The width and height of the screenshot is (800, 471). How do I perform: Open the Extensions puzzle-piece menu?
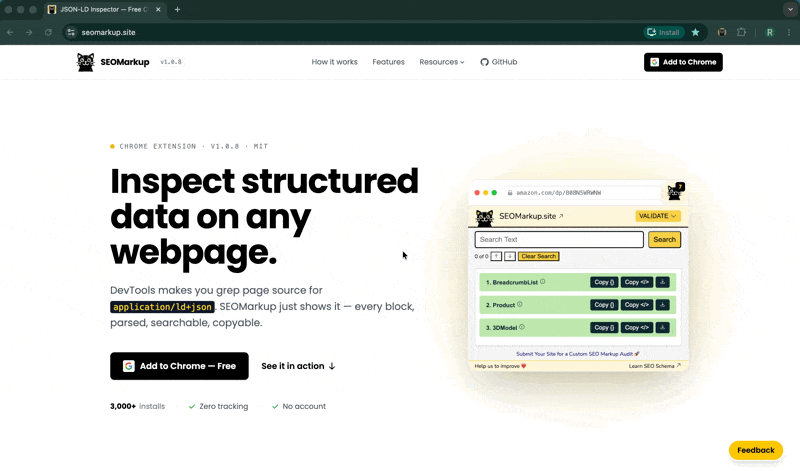(x=741, y=32)
